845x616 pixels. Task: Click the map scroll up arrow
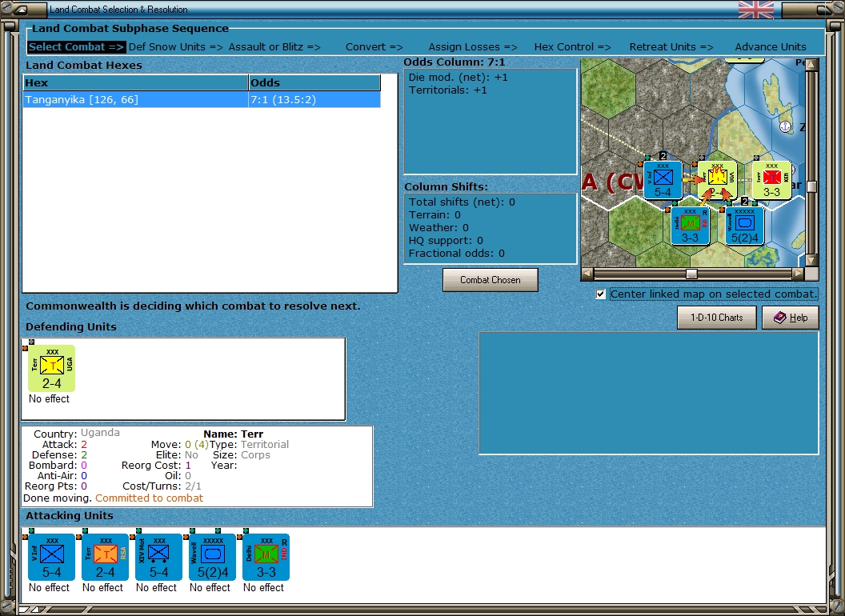pyautogui.click(x=811, y=65)
